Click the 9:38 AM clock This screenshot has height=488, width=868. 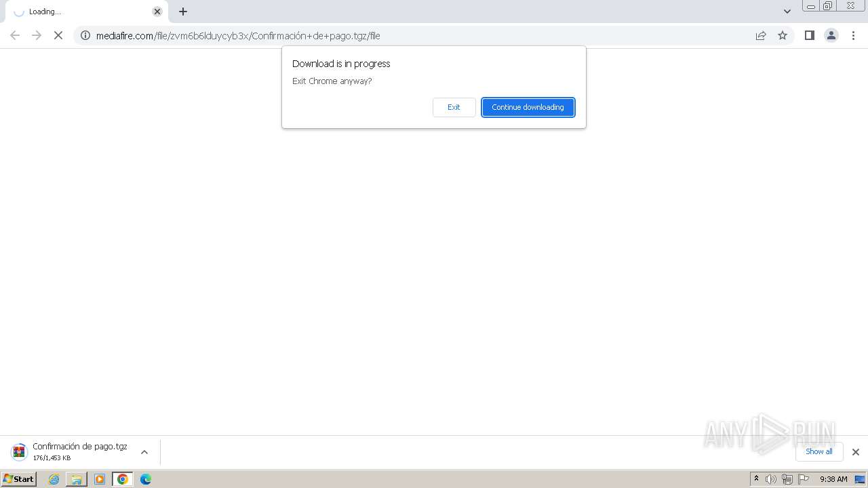click(x=833, y=479)
